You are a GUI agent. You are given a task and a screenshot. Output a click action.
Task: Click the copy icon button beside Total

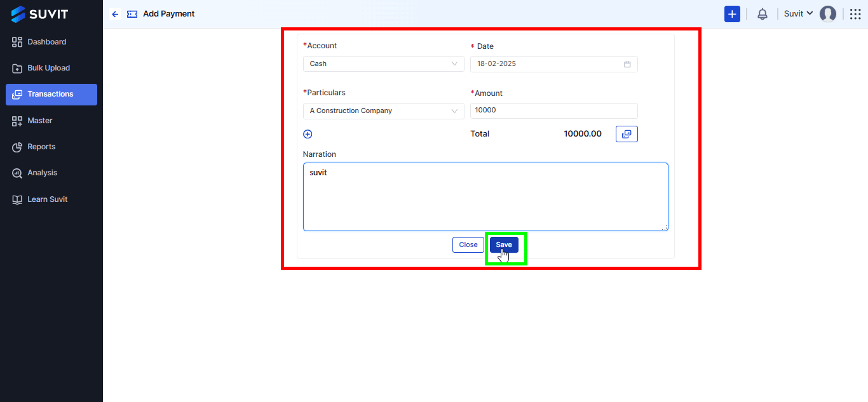pyautogui.click(x=627, y=134)
